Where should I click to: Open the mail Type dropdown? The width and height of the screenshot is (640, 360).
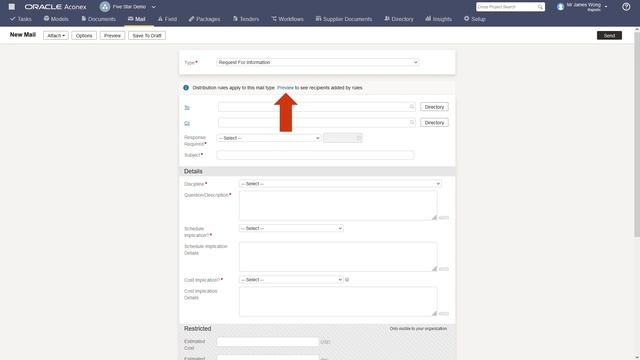pyautogui.click(x=318, y=62)
